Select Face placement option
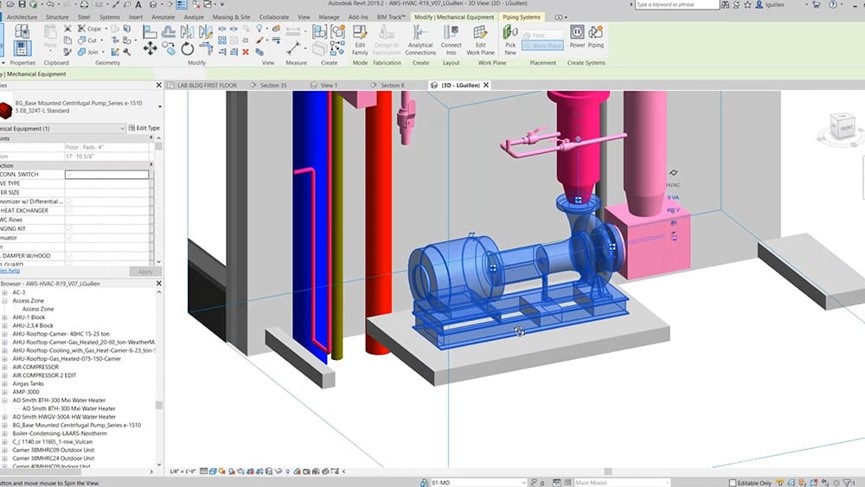 [x=542, y=35]
